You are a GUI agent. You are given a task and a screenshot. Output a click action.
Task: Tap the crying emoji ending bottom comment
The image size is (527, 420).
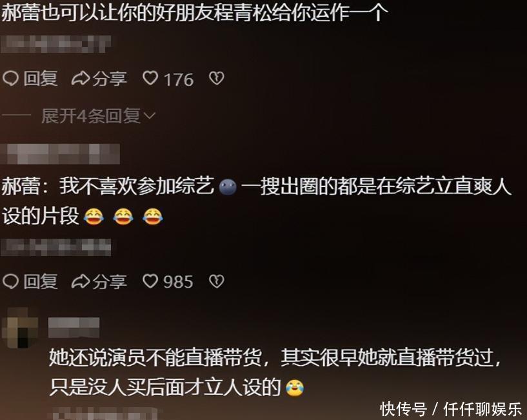pyautogui.click(x=295, y=388)
